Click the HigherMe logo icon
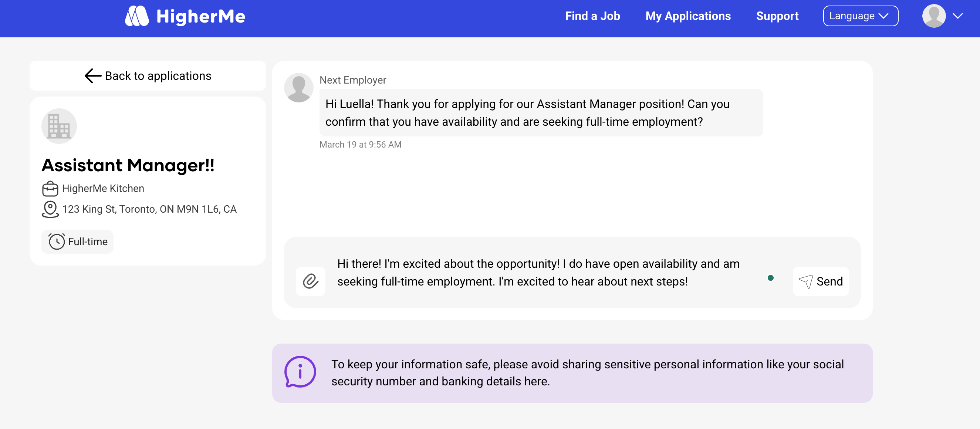The width and height of the screenshot is (980, 429). tap(137, 16)
